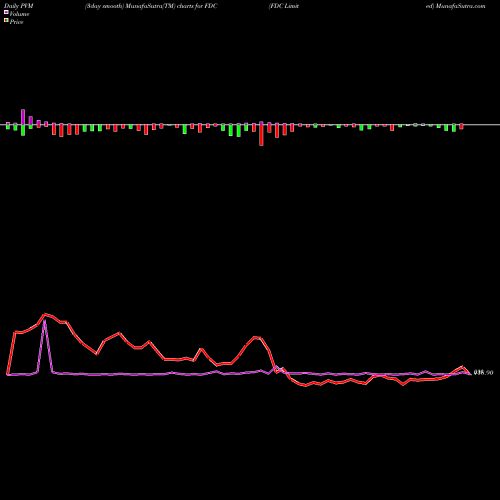Click the '(FDC Limit' text in header
Viewport: 500px width, 500px height.
tap(284, 6)
